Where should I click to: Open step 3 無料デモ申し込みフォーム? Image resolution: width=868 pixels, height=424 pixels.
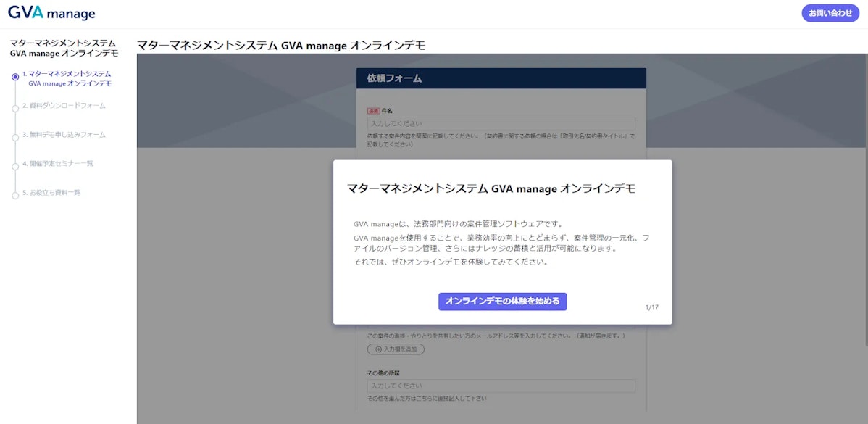pyautogui.click(x=64, y=135)
